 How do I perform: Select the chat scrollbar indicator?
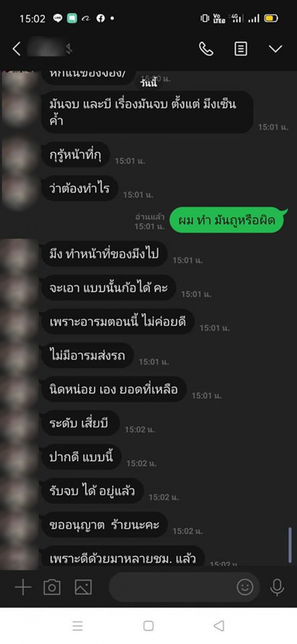(290, 545)
